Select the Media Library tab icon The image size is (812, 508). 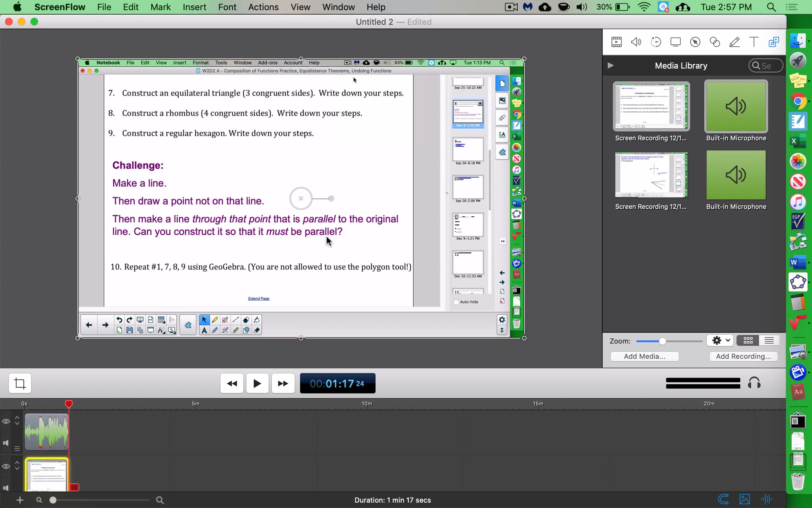[x=774, y=42]
